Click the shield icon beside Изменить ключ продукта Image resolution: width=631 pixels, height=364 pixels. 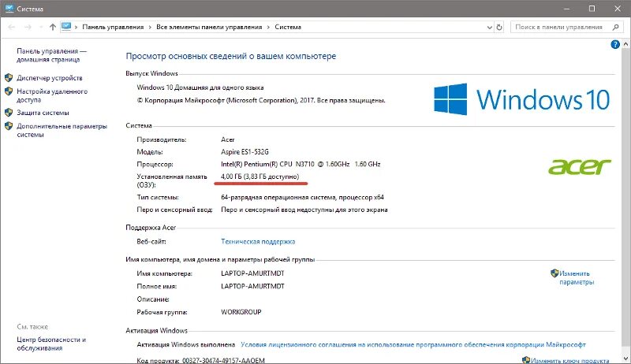coord(525,360)
